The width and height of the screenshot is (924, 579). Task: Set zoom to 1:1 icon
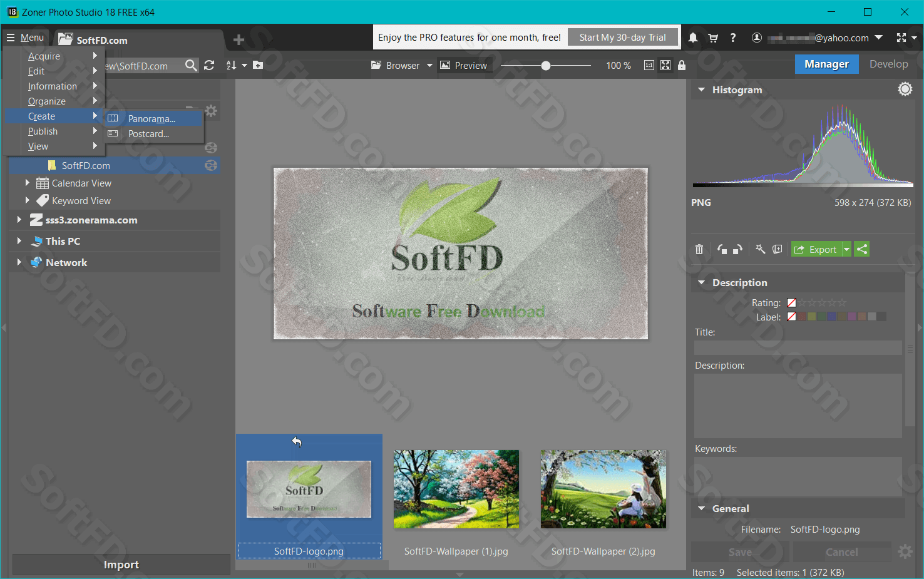(649, 65)
